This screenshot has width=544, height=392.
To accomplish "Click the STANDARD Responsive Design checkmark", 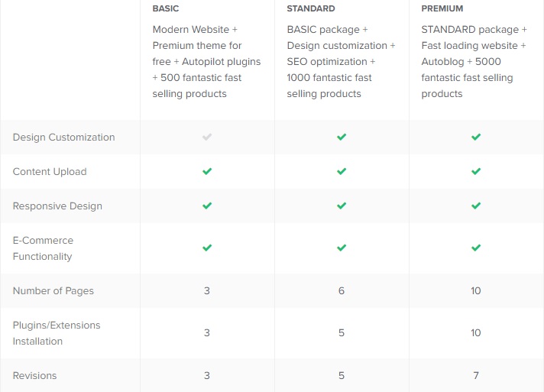I will pos(342,206).
